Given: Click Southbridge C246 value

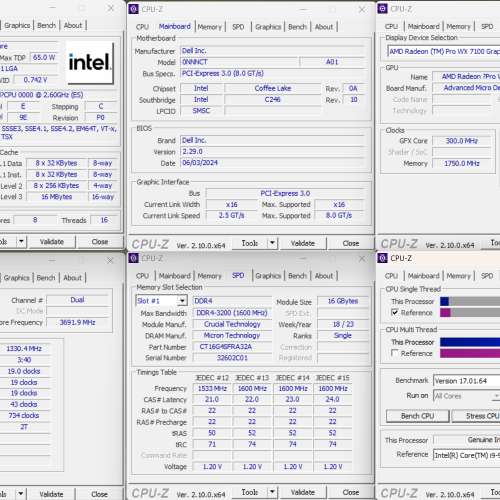Looking at the screenshot, I should pos(272,99).
